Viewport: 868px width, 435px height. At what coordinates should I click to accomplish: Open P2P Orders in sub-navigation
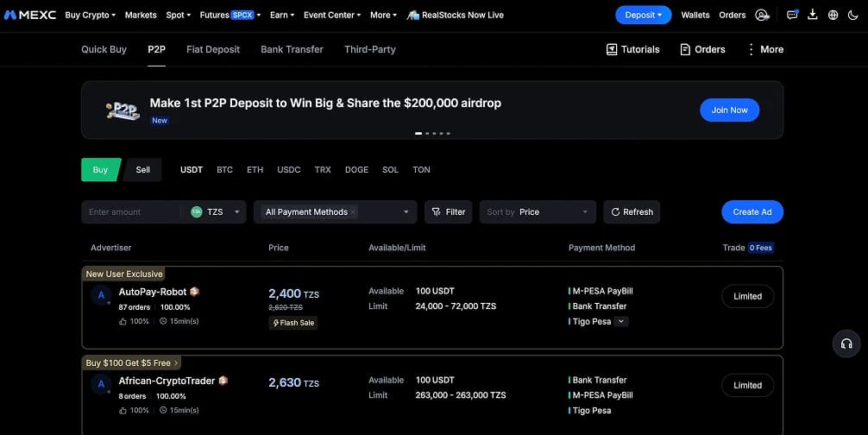click(x=702, y=49)
